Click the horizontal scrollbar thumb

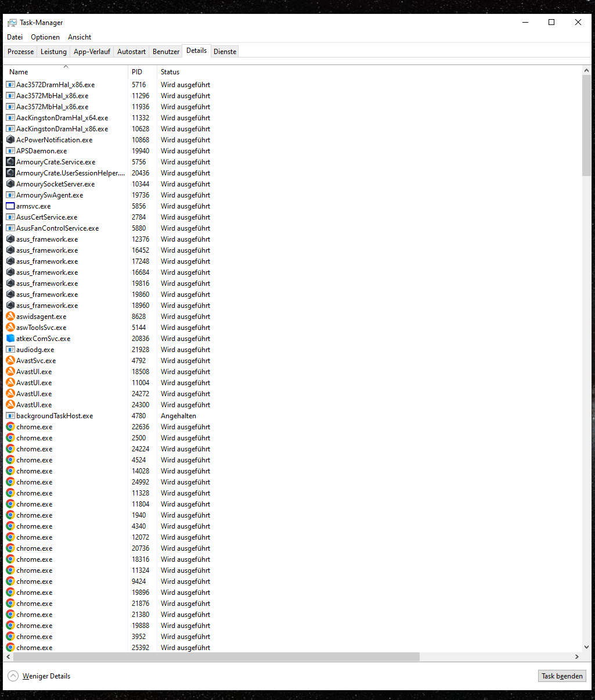tap(216, 656)
